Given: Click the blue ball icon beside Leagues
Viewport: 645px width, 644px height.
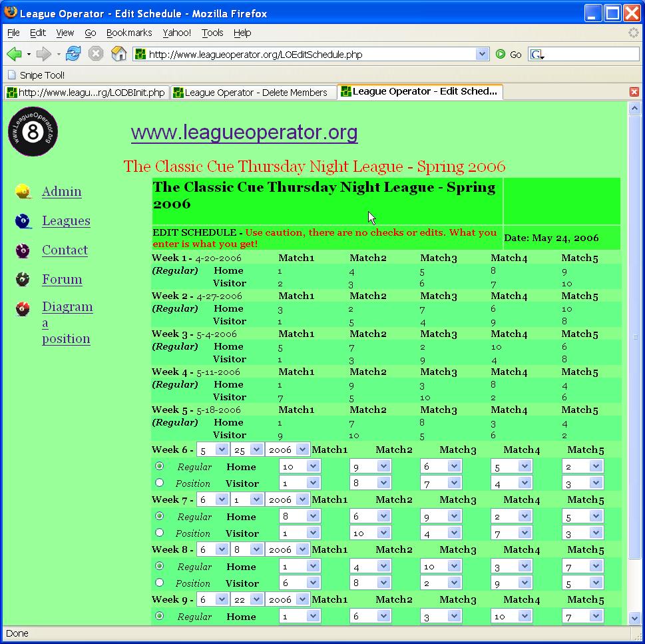Looking at the screenshot, I should point(23,221).
